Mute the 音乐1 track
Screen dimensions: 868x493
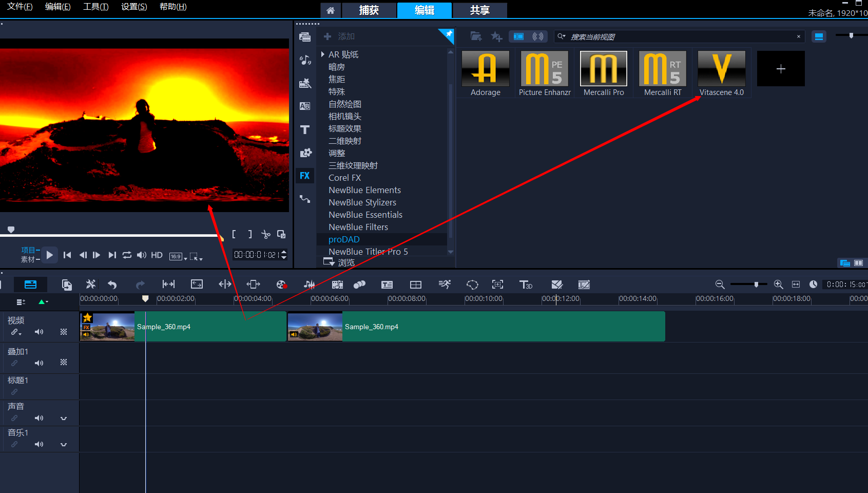[39, 444]
